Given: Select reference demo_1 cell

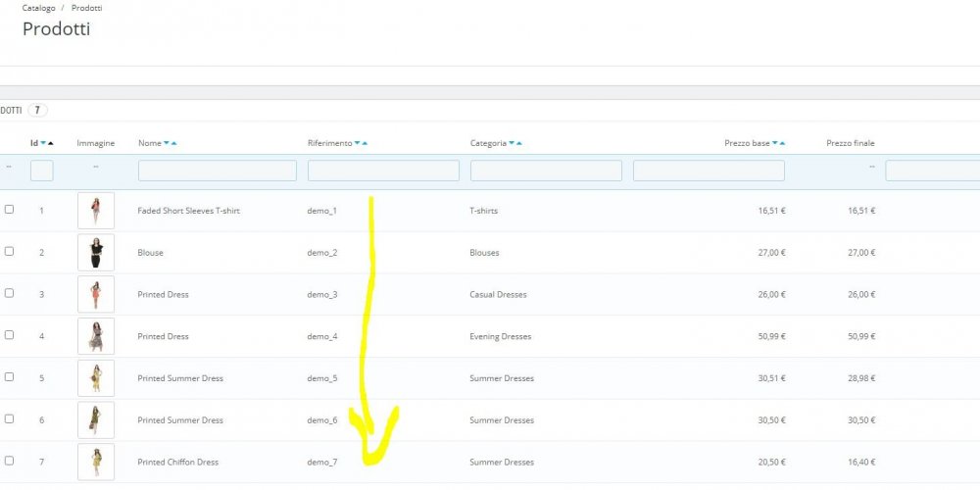Looking at the screenshot, I should [x=321, y=212].
